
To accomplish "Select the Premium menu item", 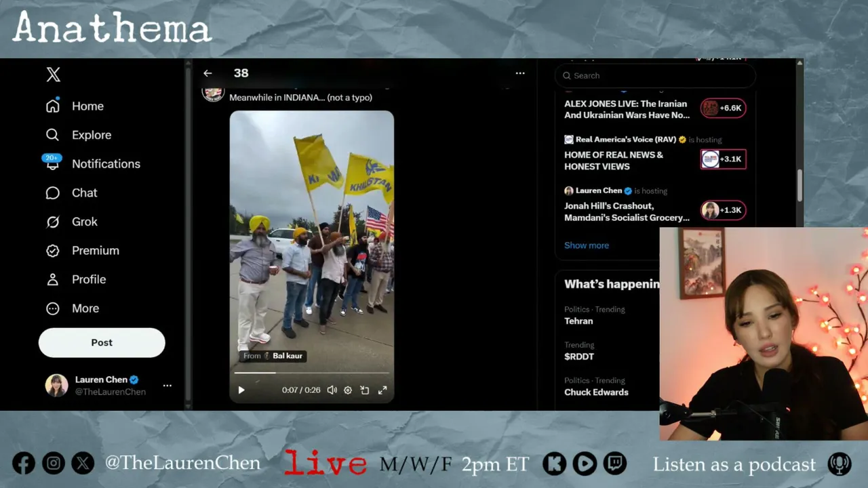I will pyautogui.click(x=96, y=251).
